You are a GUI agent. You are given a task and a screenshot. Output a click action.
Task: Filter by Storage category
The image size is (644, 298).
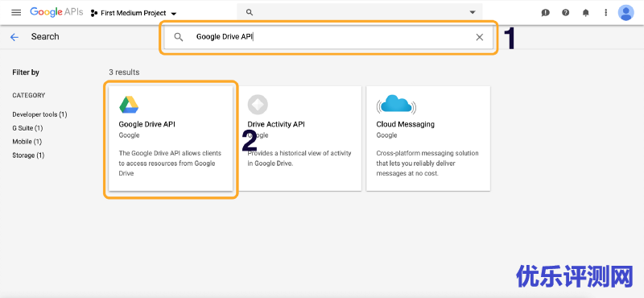(28, 155)
